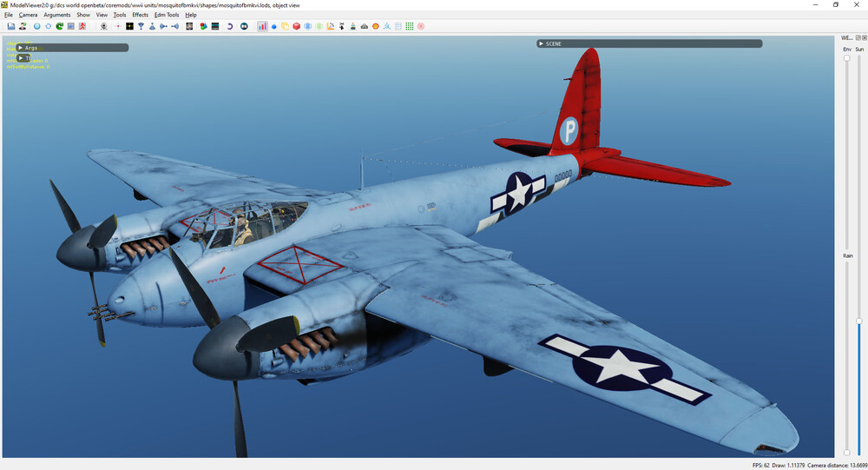Toggle the red circle record icon
The width and height of the screenshot is (868, 470).
coord(421,26)
